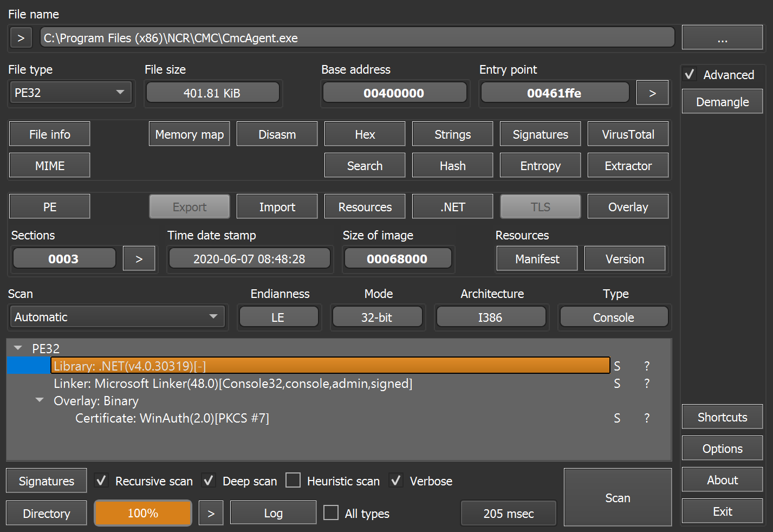Click the large Scan button

coord(618,498)
